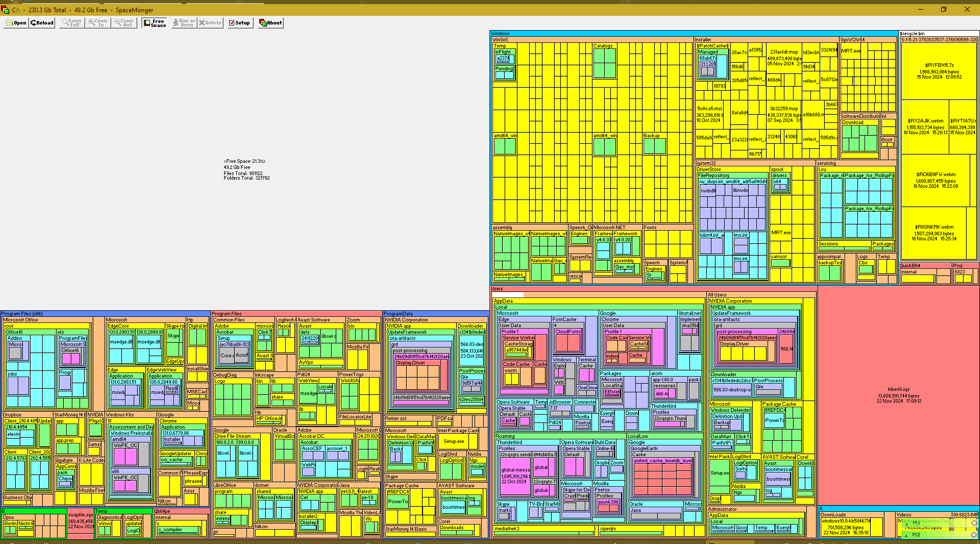Close the M2 overlay with X
The width and height of the screenshot is (980, 544).
point(974,535)
